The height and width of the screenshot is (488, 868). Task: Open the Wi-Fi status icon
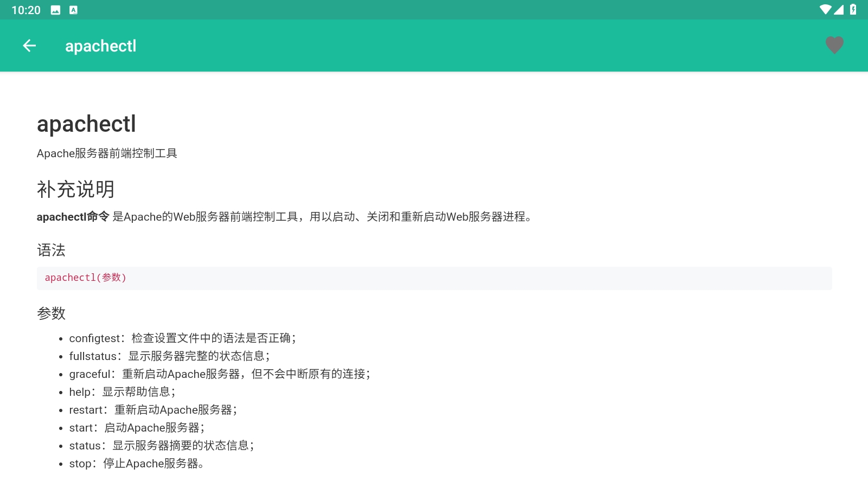[x=825, y=10]
